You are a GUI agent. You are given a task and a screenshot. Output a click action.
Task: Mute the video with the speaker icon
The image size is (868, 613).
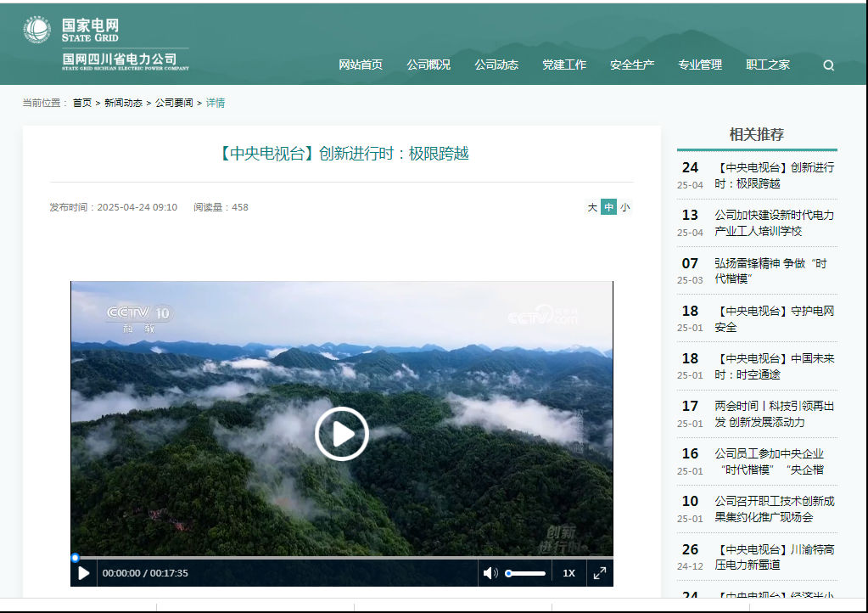[x=490, y=573]
